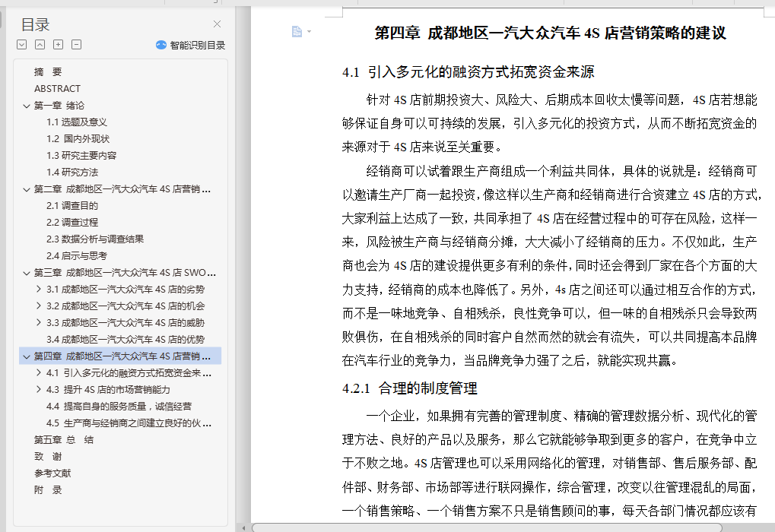Screen dimensions: 775x532
Task: Open 1.3 研究主要内容 entry
Action: click(x=81, y=156)
